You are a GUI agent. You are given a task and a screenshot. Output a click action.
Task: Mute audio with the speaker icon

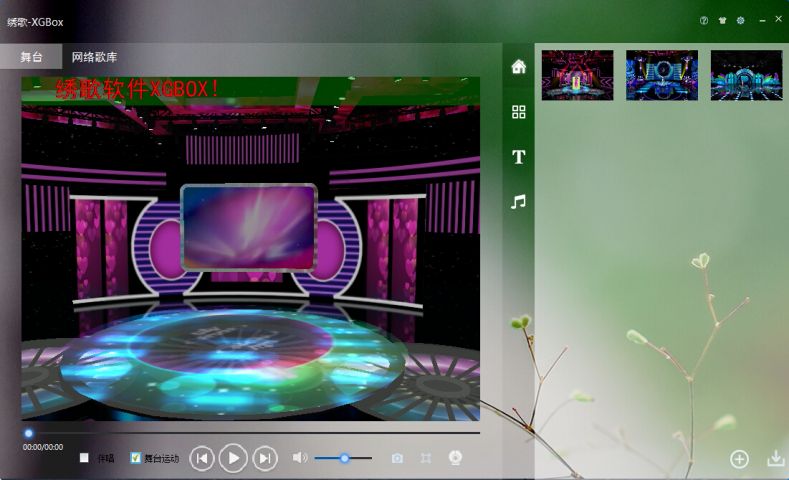point(299,458)
